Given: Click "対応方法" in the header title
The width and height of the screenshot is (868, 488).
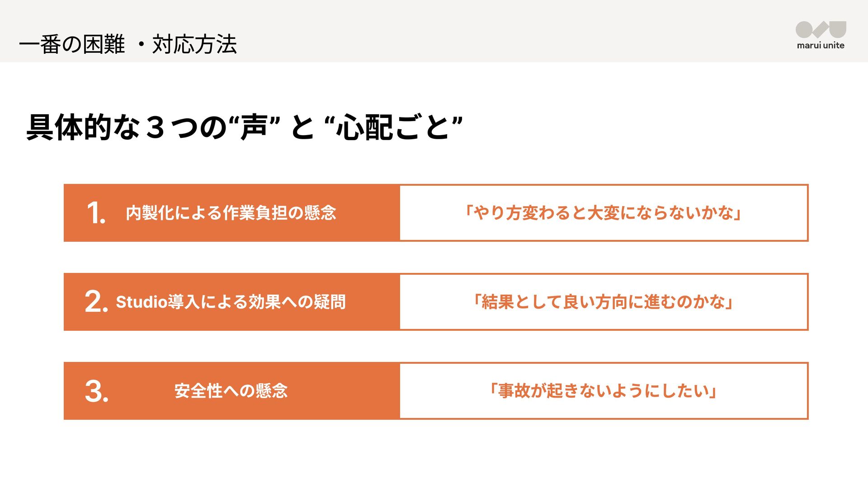Looking at the screenshot, I should point(194,44).
